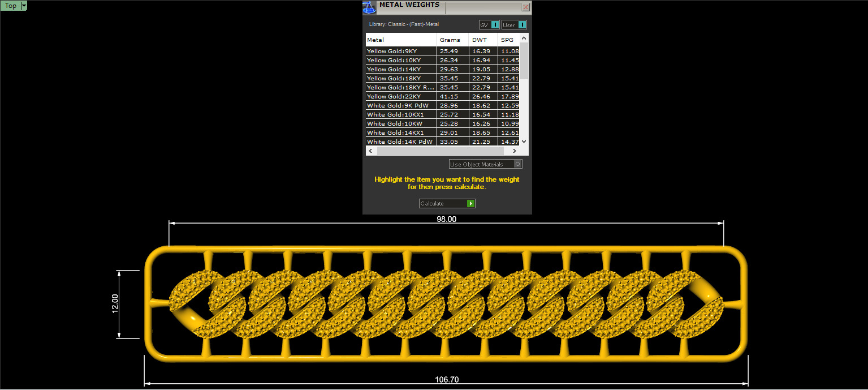Click the Calculate button
Viewport: 868px width, 390px height.
coord(447,203)
